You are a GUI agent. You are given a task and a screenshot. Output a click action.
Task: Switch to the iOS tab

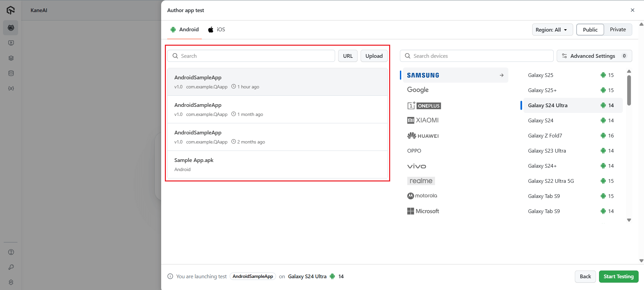tap(217, 30)
